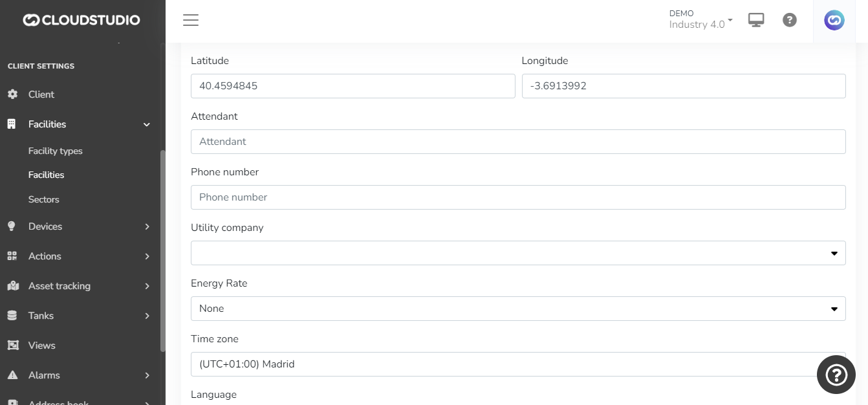Click the Client gear icon in sidebar
868x405 pixels.
click(12, 94)
